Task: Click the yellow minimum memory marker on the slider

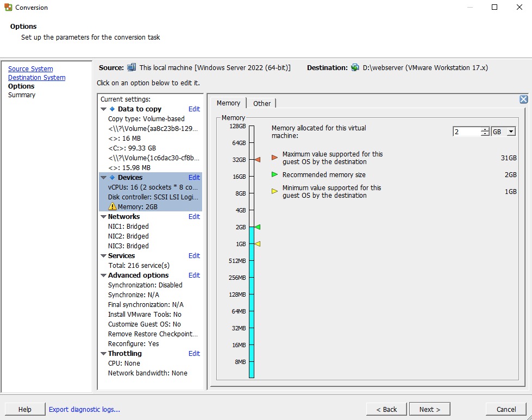Action: click(258, 243)
